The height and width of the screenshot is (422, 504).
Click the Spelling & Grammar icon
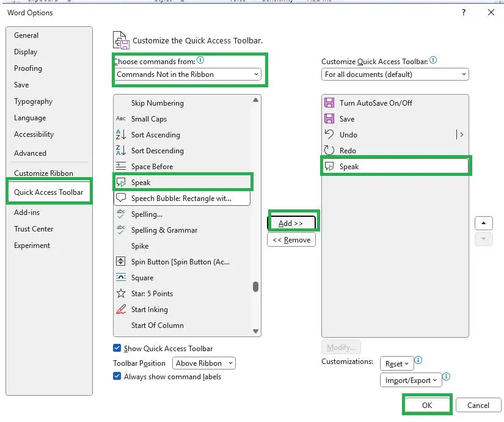120,230
